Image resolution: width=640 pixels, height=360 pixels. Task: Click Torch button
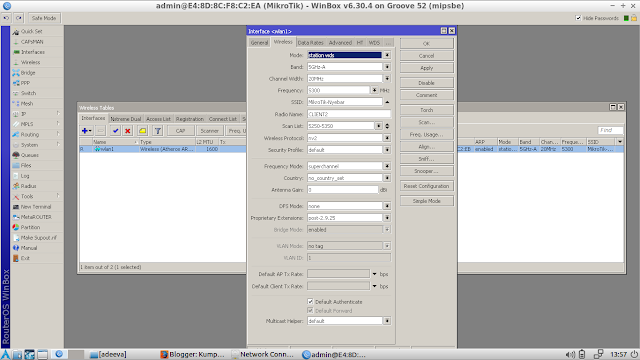pyautogui.click(x=427, y=110)
